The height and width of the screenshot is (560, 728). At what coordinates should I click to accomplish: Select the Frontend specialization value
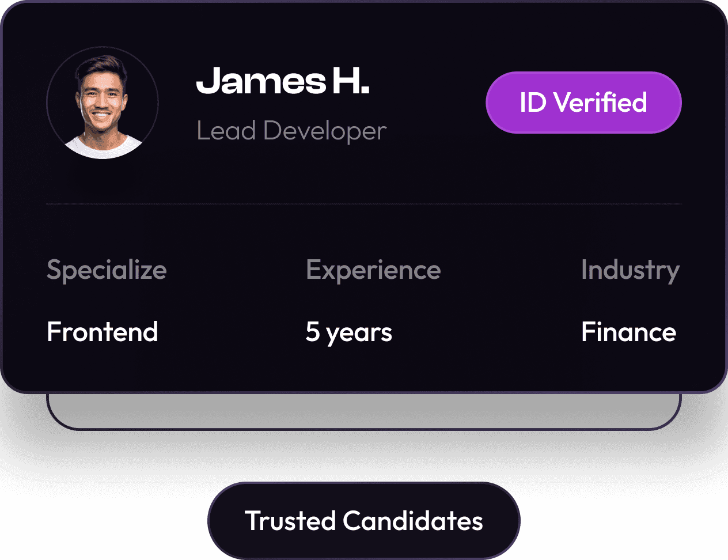pyautogui.click(x=103, y=332)
